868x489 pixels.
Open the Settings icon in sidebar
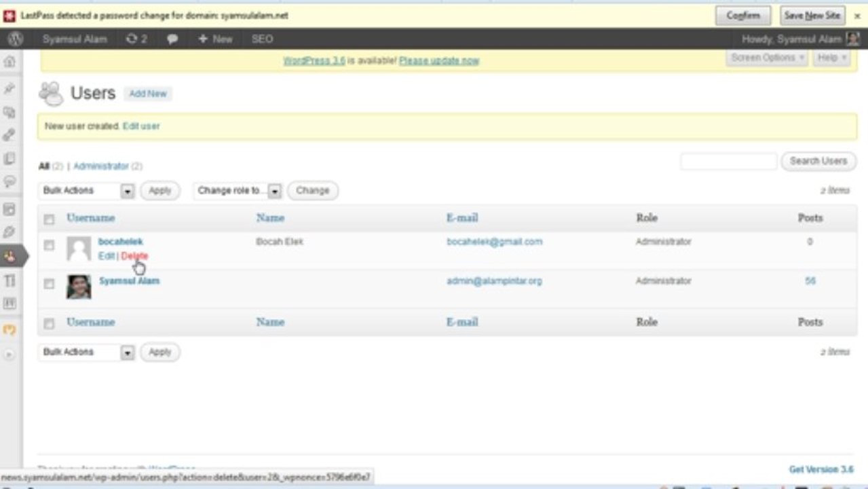(x=10, y=303)
